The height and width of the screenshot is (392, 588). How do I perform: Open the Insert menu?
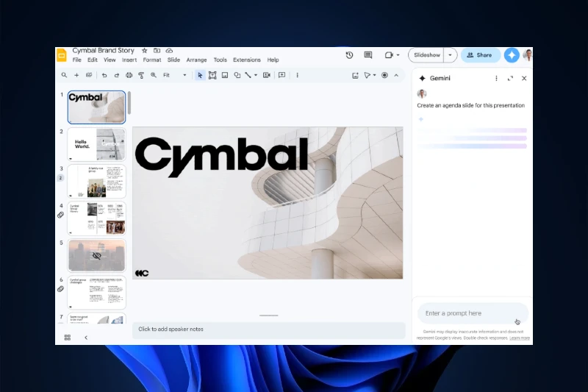tap(130, 60)
